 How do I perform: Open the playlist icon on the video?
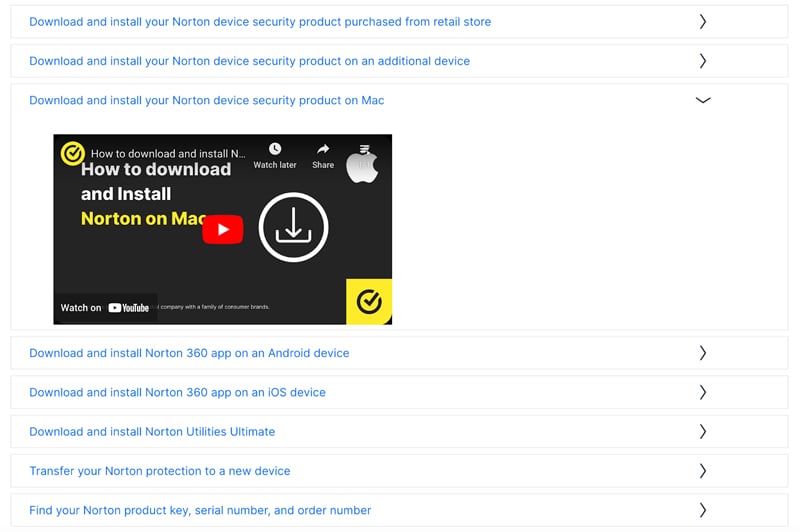[364, 149]
